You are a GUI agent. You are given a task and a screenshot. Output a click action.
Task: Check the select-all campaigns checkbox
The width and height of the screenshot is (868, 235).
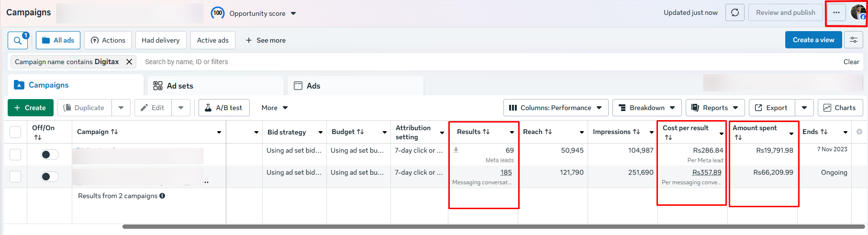pos(15,132)
